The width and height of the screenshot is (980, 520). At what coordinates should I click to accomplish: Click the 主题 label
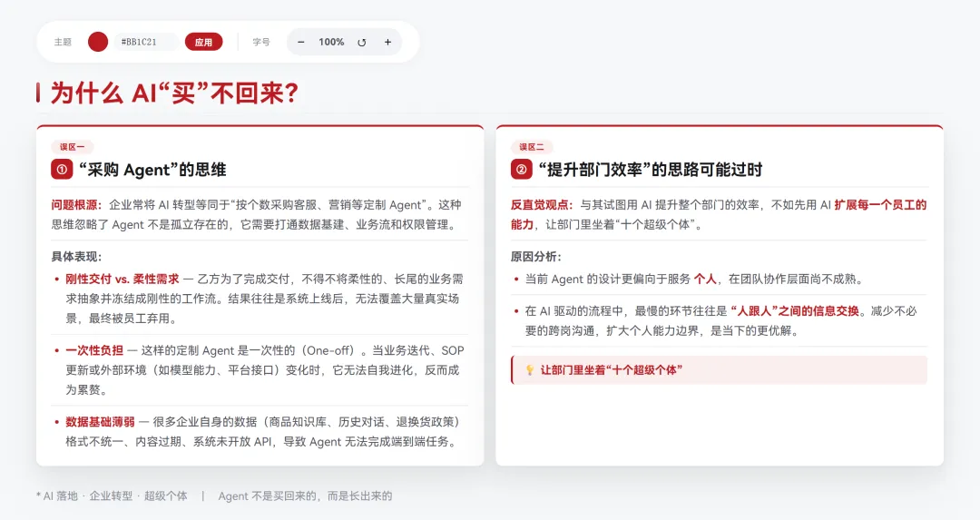[x=63, y=42]
